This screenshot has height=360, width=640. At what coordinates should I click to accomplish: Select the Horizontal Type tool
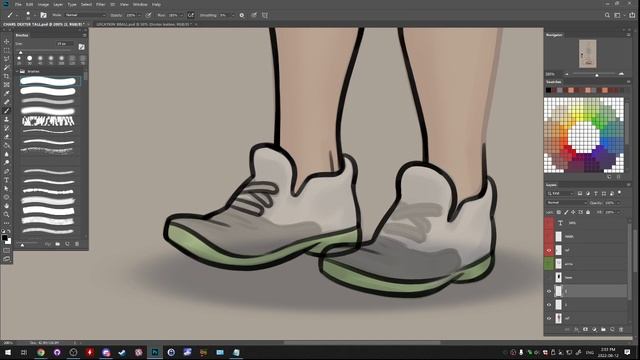tap(7, 180)
